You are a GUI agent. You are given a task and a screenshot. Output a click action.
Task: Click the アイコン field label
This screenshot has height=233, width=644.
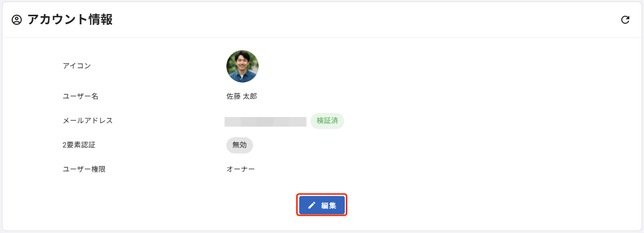[76, 65]
